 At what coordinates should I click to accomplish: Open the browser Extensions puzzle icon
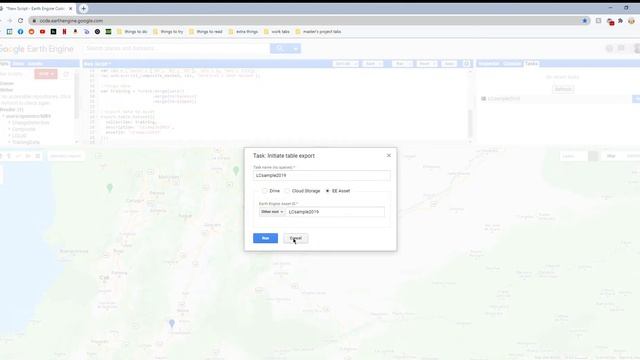click(620, 20)
